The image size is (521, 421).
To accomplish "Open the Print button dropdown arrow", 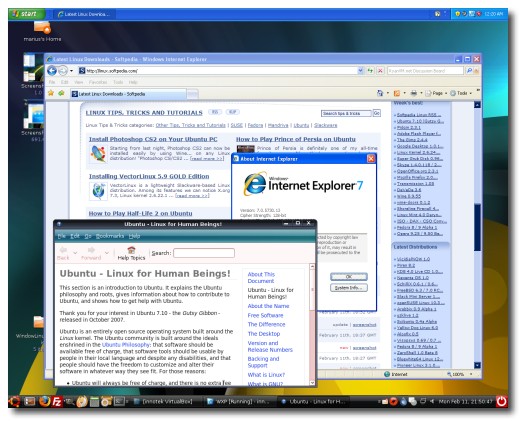I will pos(421,93).
